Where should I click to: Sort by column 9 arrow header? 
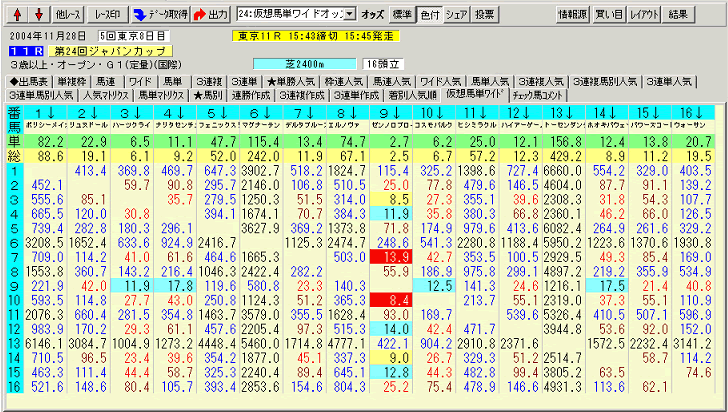[391, 112]
